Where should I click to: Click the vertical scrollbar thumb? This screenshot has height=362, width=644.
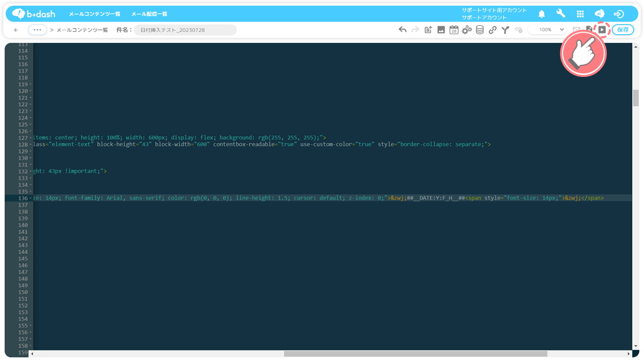(x=635, y=98)
